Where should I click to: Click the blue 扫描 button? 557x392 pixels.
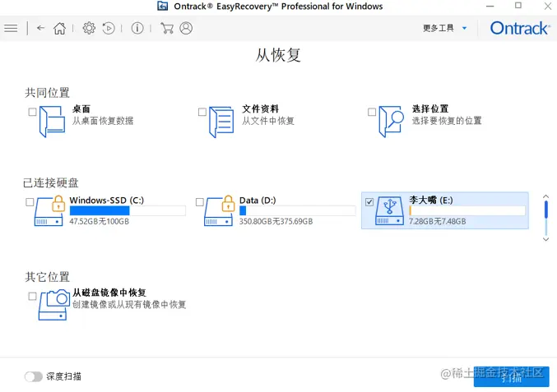pos(511,377)
